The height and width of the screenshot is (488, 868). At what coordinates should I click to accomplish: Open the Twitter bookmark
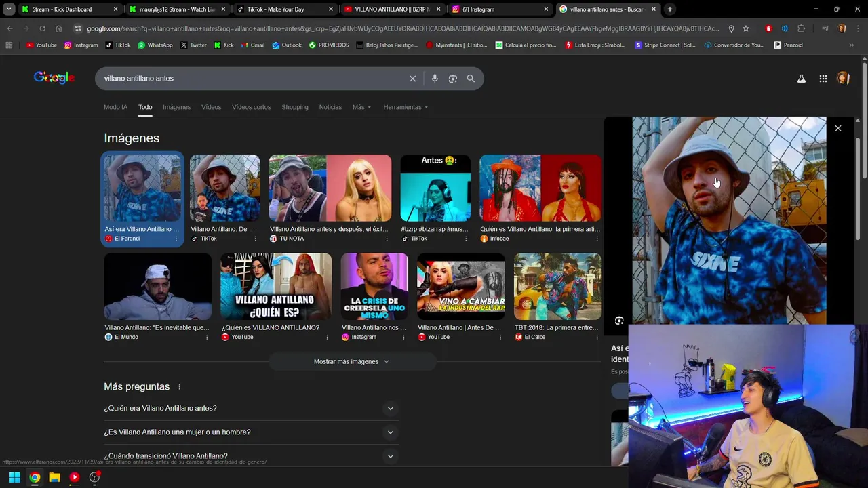click(x=193, y=45)
